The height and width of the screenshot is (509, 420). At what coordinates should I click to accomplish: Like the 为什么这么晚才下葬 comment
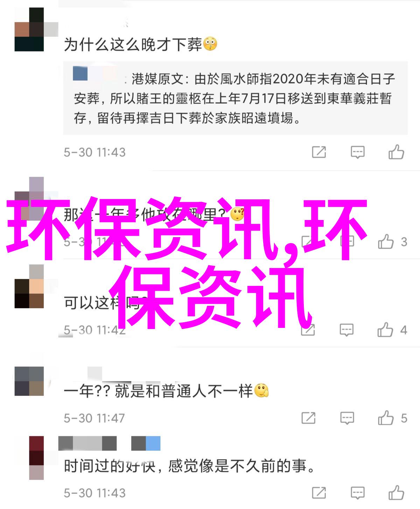pos(396,152)
